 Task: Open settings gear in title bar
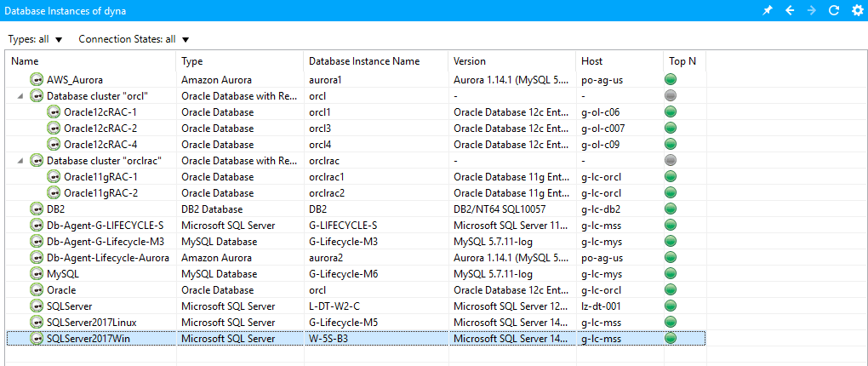(857, 10)
